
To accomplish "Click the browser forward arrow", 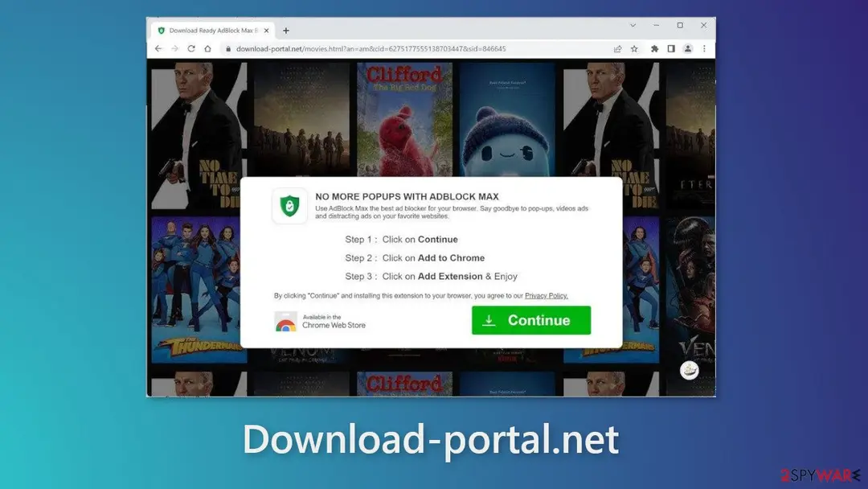I will tap(175, 49).
